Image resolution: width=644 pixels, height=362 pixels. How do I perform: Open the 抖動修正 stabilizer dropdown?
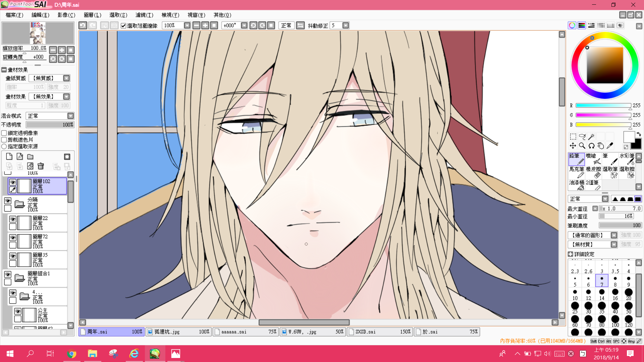[345, 25]
